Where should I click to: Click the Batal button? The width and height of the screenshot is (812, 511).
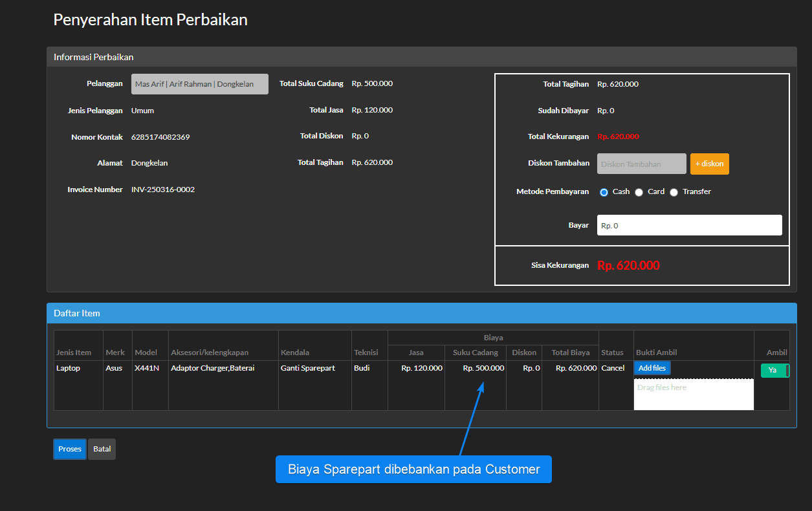point(102,449)
